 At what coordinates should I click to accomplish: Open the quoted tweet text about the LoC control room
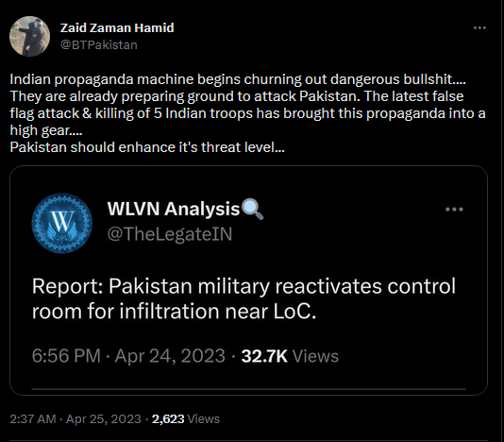click(244, 298)
